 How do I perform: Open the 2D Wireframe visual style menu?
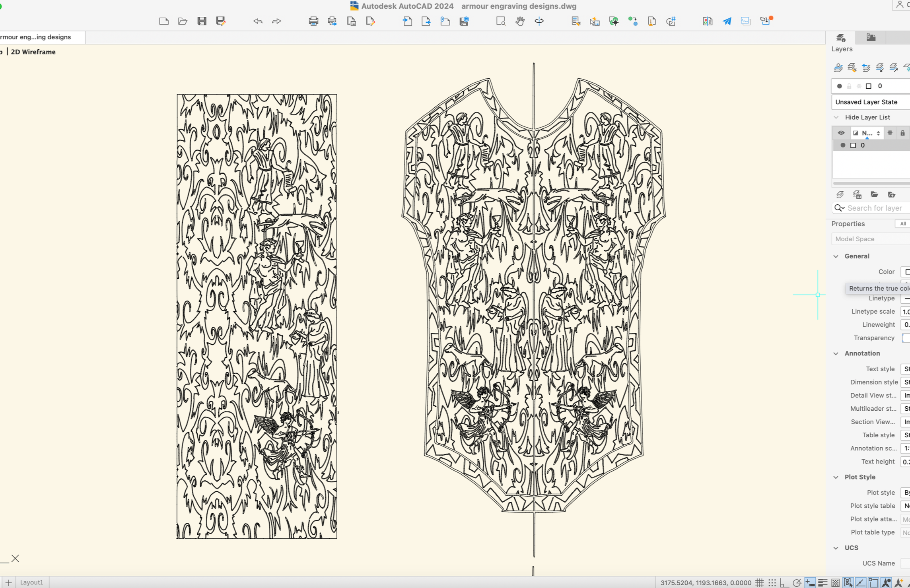click(33, 52)
